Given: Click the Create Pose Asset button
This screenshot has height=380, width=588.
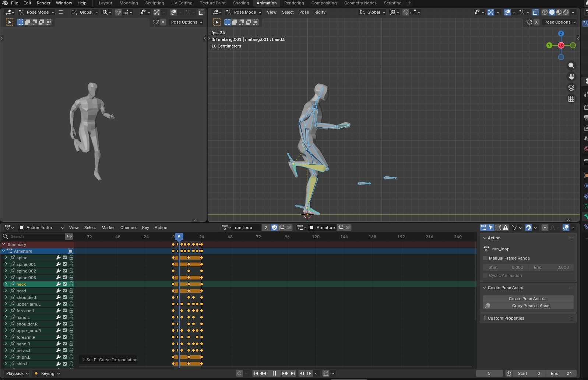Looking at the screenshot, I should pos(528,299).
